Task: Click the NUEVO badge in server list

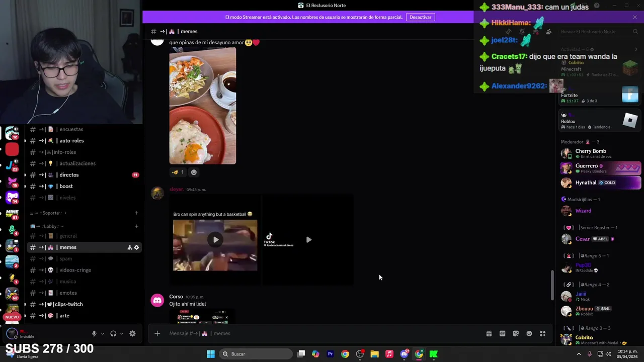Action: coord(12,317)
